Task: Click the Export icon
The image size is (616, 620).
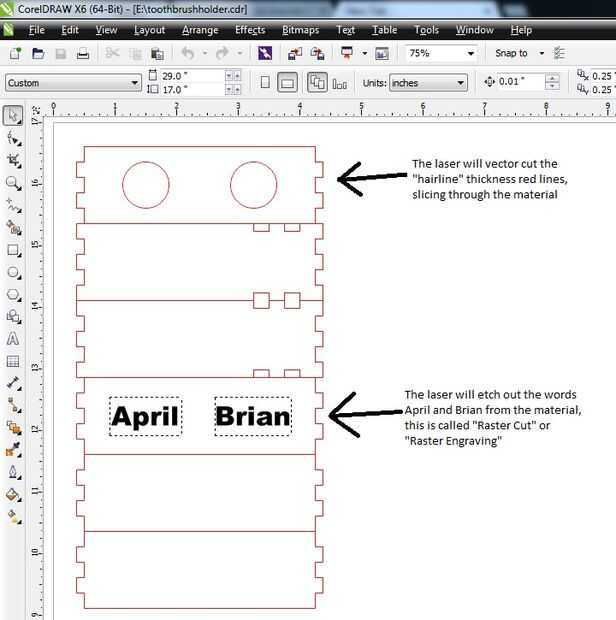Action: point(317,53)
